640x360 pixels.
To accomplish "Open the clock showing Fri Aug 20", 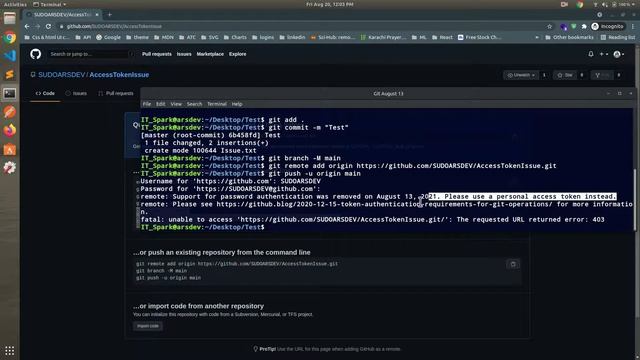I will [330, 4].
